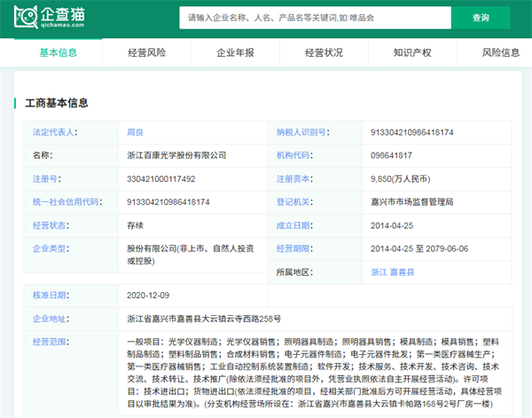Click the 经营范围 label link
Screen dimensions: 532x418
click(49, 342)
